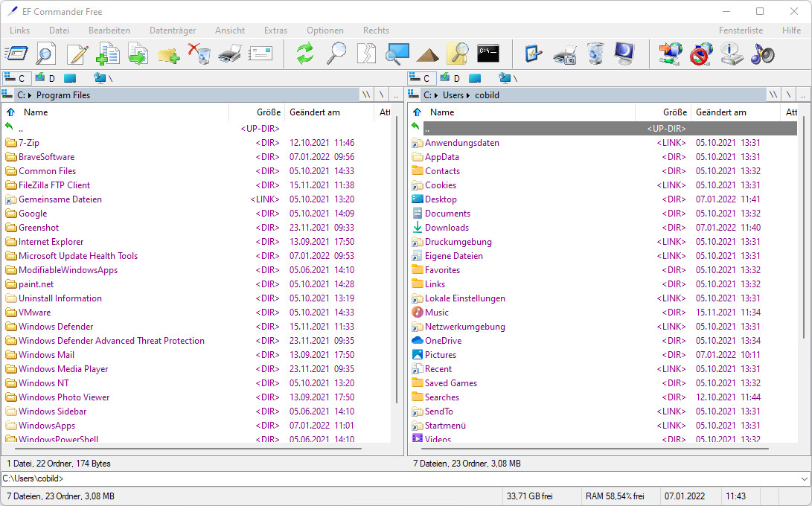This screenshot has height=506, width=812.
Task: Open the Extras menu
Action: pyautogui.click(x=275, y=31)
